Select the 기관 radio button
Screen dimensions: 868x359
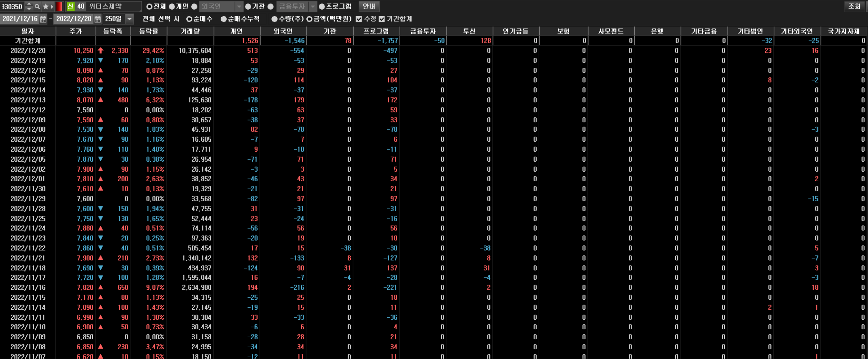tap(248, 7)
